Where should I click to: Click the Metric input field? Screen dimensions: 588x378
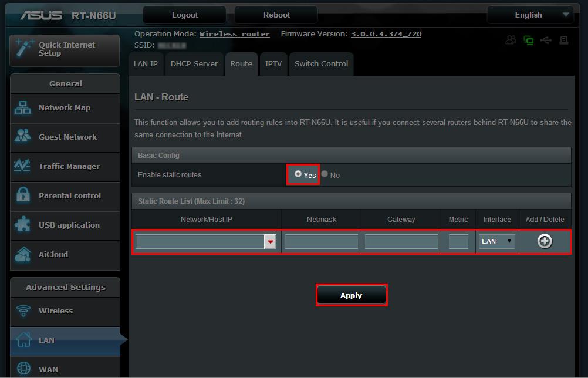[458, 242]
